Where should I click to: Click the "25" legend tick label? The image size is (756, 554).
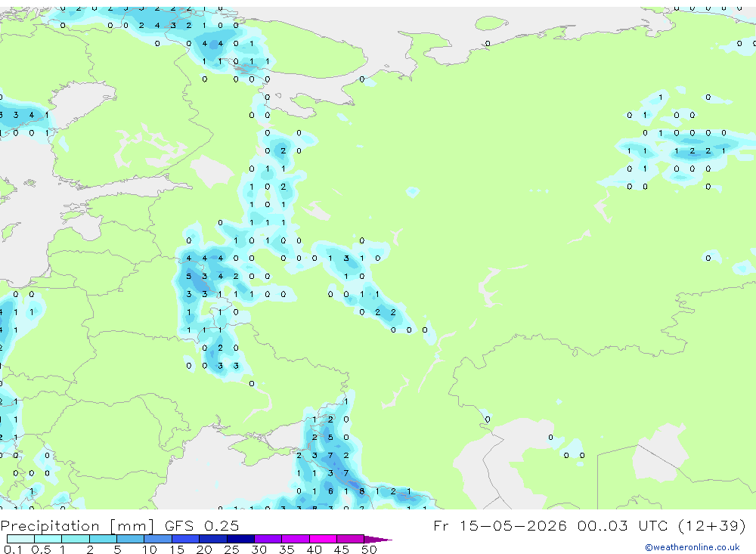tap(232, 549)
